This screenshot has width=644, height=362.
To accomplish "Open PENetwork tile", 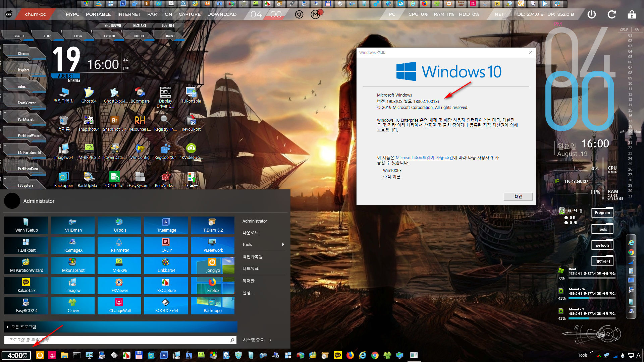I will coord(213,245).
